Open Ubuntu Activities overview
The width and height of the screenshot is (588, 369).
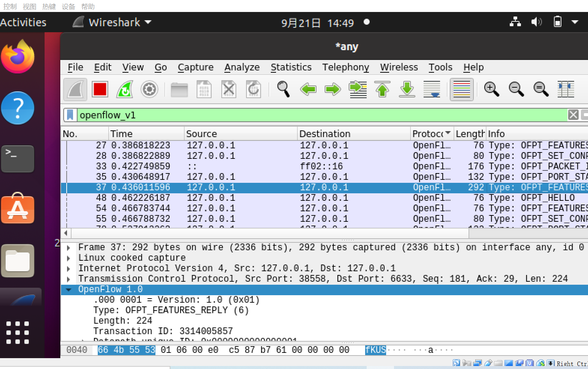point(23,22)
